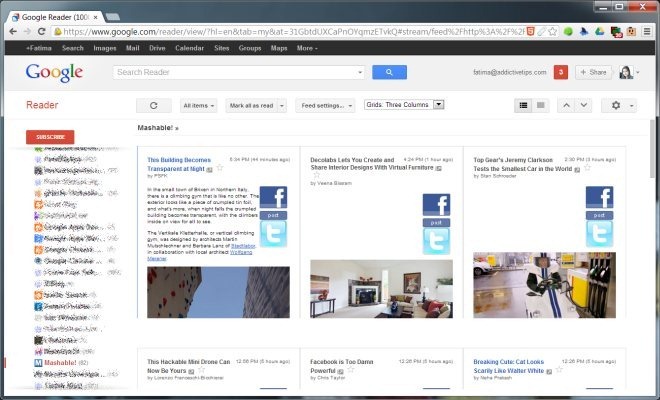Open the arrow beside Mark all as read
This screenshot has height=400, width=660.
(x=282, y=106)
